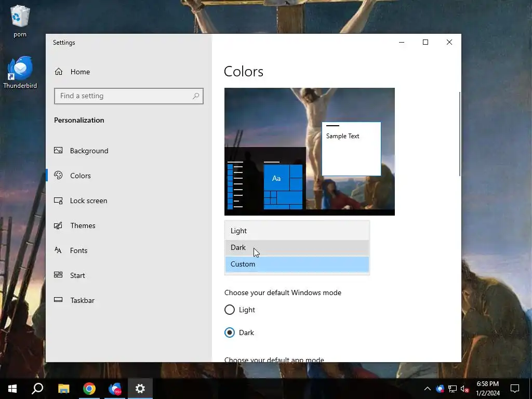Choose Dark in the color dropdown list
532x399 pixels.
pyautogui.click(x=297, y=248)
